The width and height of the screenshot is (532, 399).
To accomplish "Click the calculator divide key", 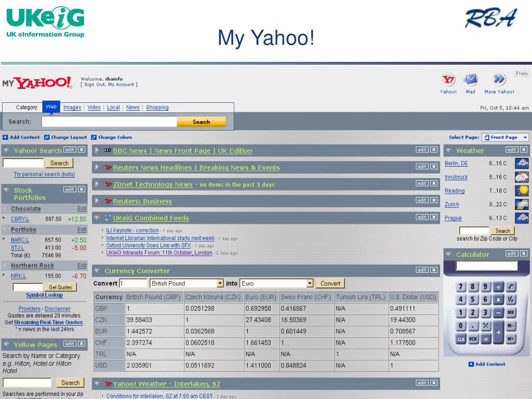I will click(498, 287).
